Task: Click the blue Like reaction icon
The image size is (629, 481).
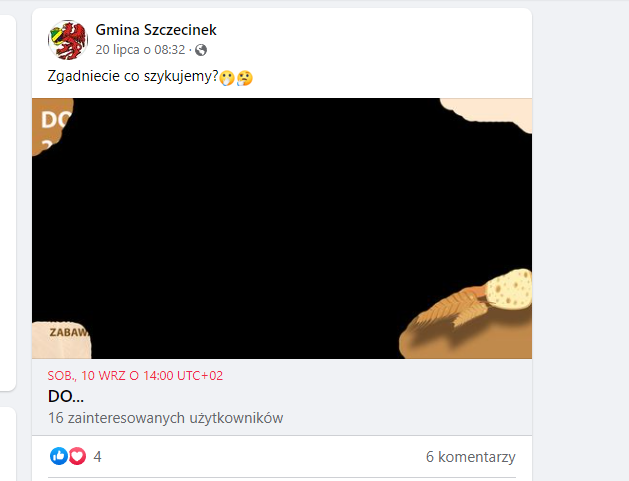Action: [x=59, y=456]
